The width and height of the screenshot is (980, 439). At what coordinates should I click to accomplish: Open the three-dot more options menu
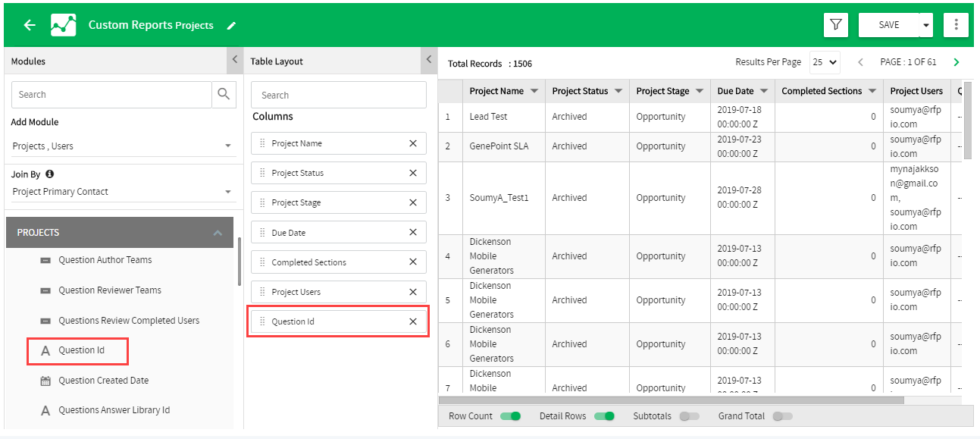coord(956,25)
